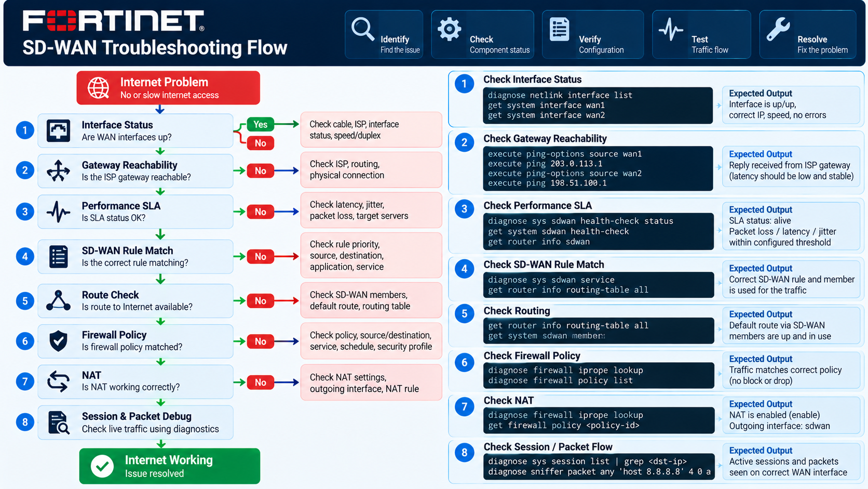Click the 'Interface Status' step title
Image resolution: width=868 pixels, height=489 pixels.
117,125
